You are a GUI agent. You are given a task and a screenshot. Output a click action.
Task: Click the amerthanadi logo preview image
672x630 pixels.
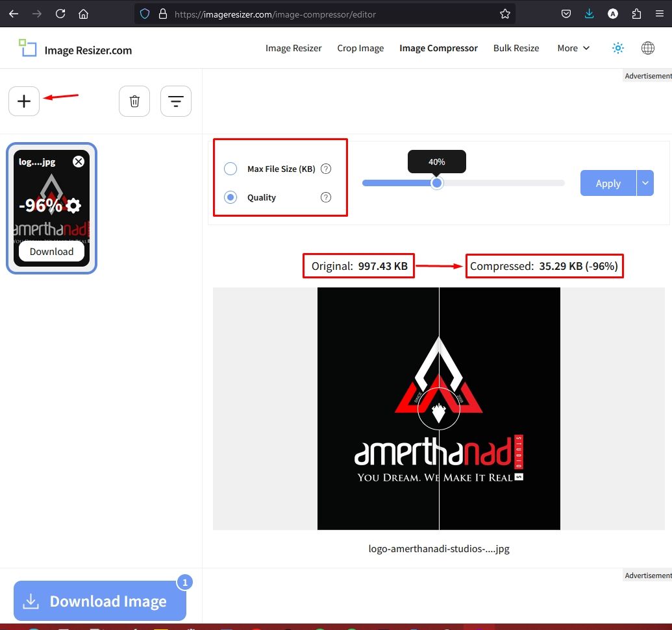438,409
